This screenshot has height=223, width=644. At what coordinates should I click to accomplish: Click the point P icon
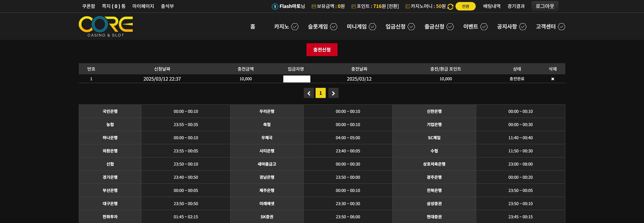tap(353, 6)
